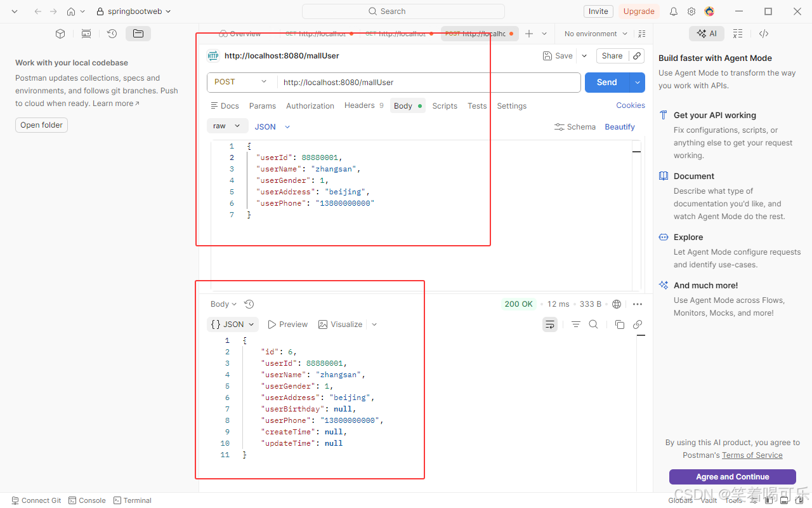
Task: Copy response body to clipboard
Action: click(620, 324)
